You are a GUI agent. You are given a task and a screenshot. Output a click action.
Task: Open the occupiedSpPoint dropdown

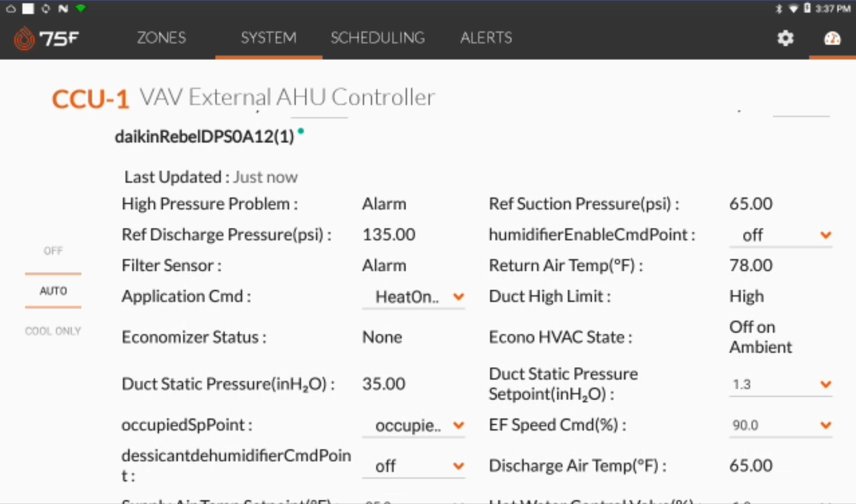(x=414, y=425)
